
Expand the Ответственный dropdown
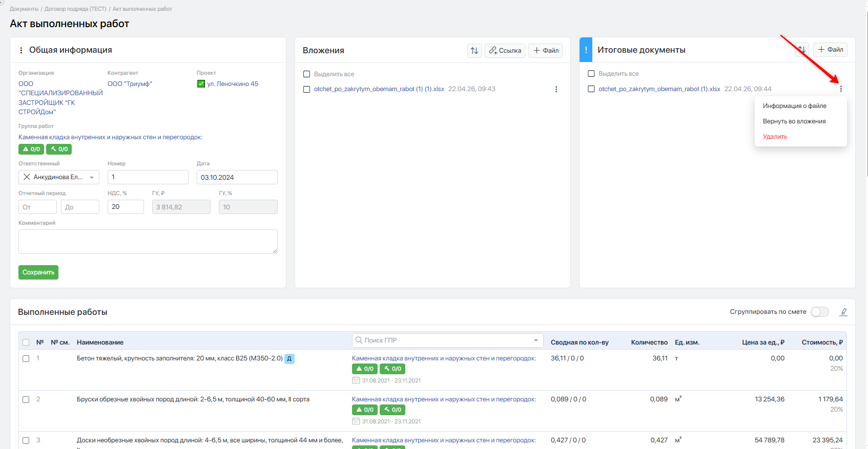92,177
